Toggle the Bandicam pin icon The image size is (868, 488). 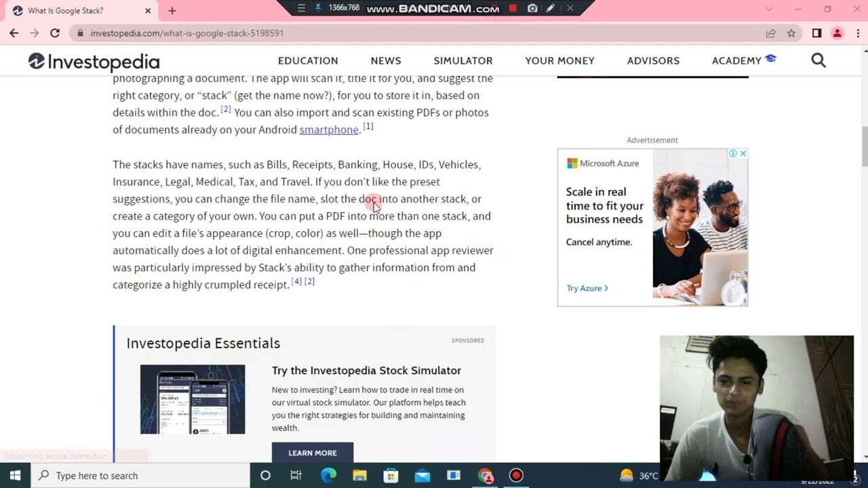tap(319, 8)
